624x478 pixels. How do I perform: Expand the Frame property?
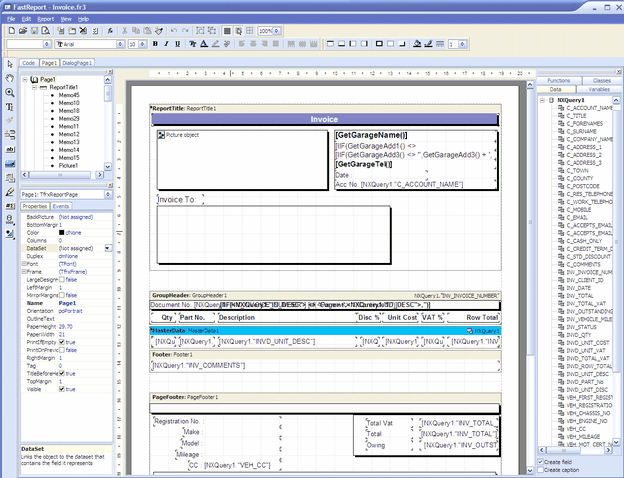coord(23,271)
